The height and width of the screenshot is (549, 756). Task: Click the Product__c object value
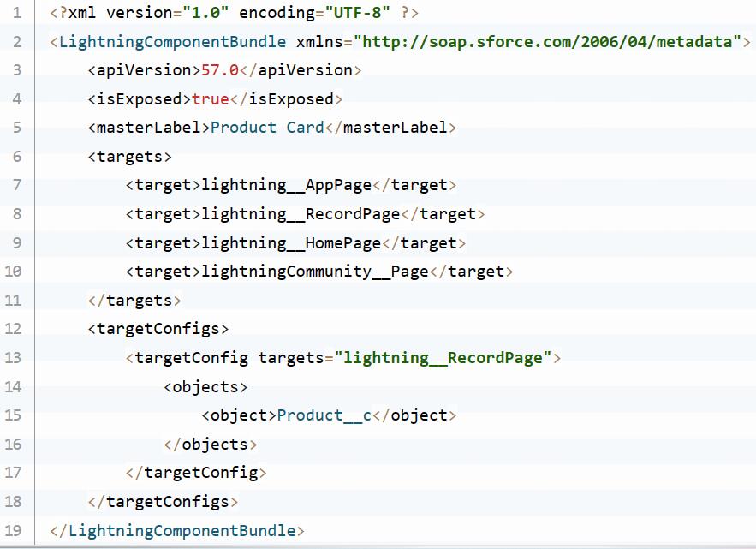point(324,415)
